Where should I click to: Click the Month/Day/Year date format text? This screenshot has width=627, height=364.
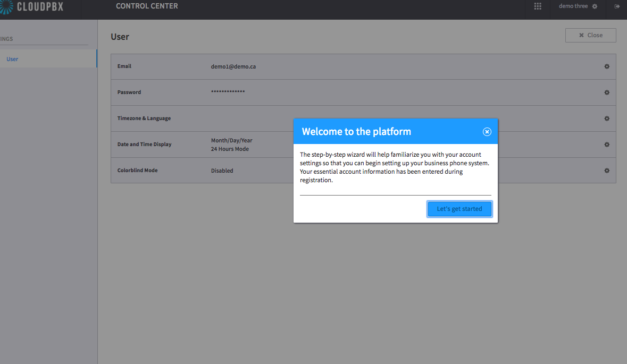point(231,140)
